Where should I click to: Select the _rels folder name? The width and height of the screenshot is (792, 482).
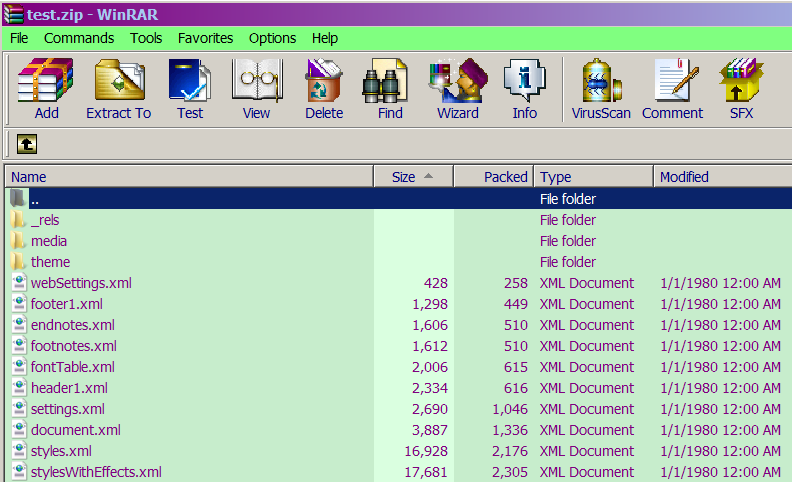[45, 220]
